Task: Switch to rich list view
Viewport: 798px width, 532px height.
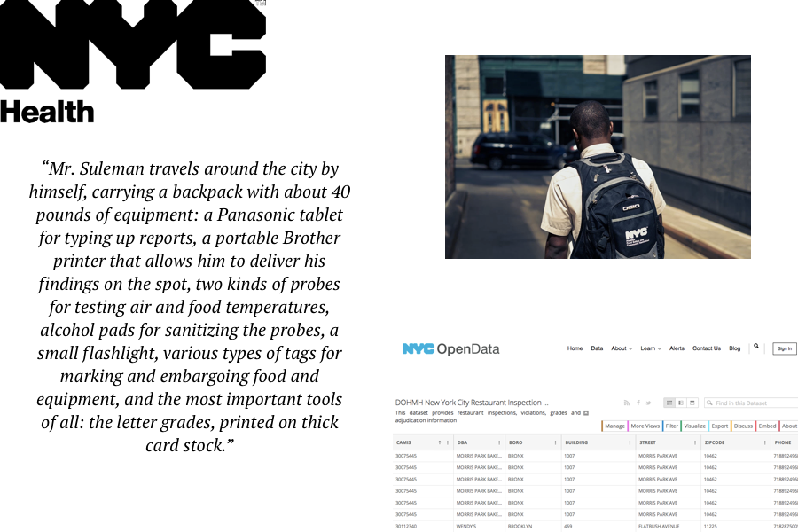Action: click(x=681, y=403)
